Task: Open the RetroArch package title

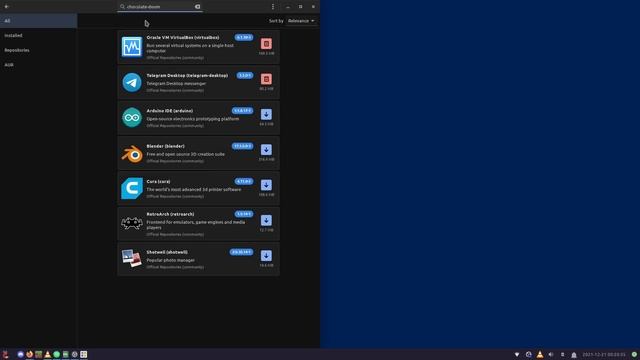Action: tap(170, 214)
